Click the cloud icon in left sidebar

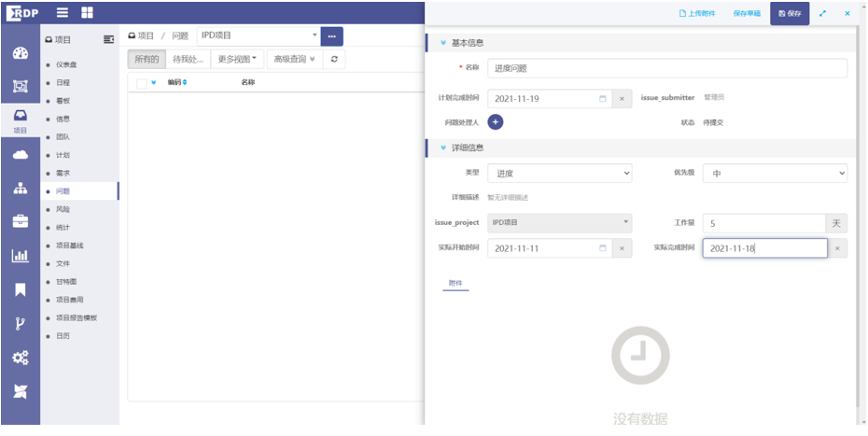20,155
